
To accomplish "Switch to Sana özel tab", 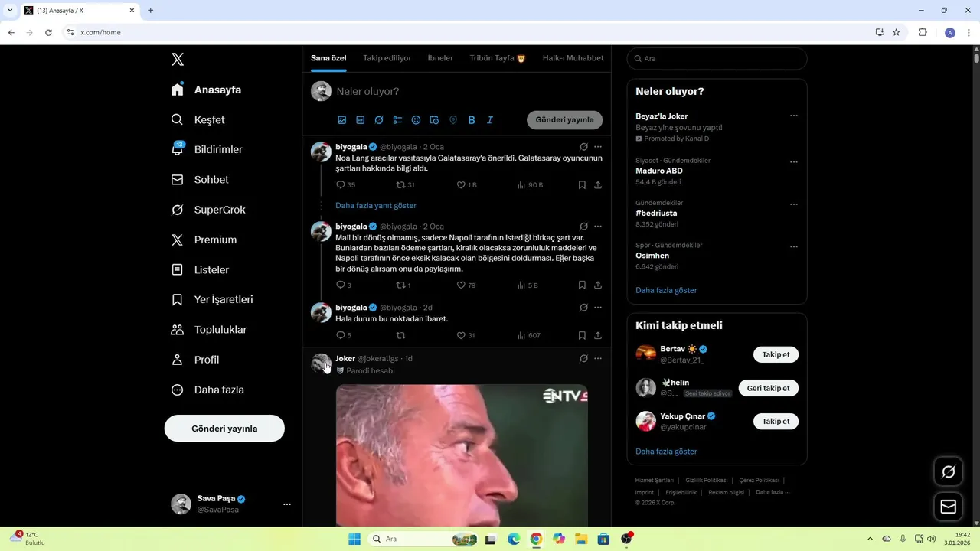I will tap(328, 58).
